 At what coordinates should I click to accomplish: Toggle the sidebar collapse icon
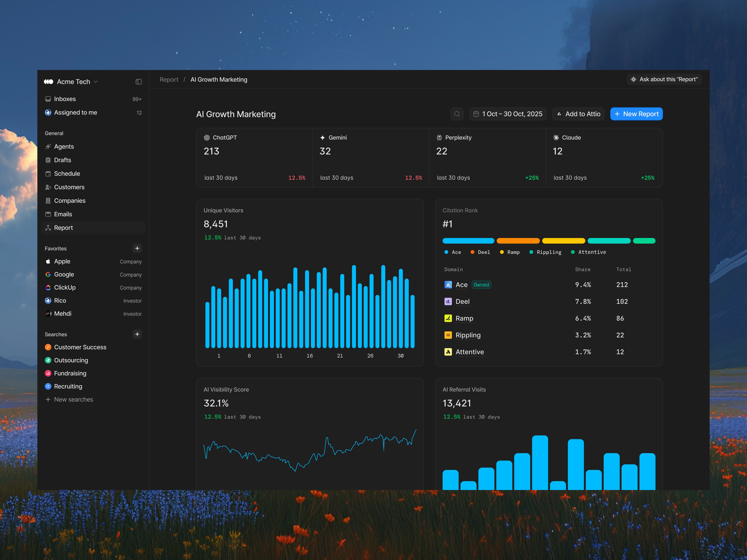tap(138, 82)
